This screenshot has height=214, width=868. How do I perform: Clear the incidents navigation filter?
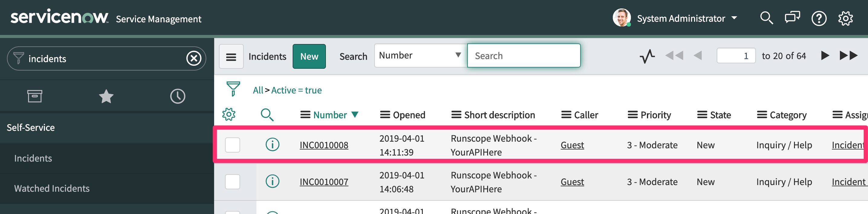pyautogui.click(x=194, y=58)
